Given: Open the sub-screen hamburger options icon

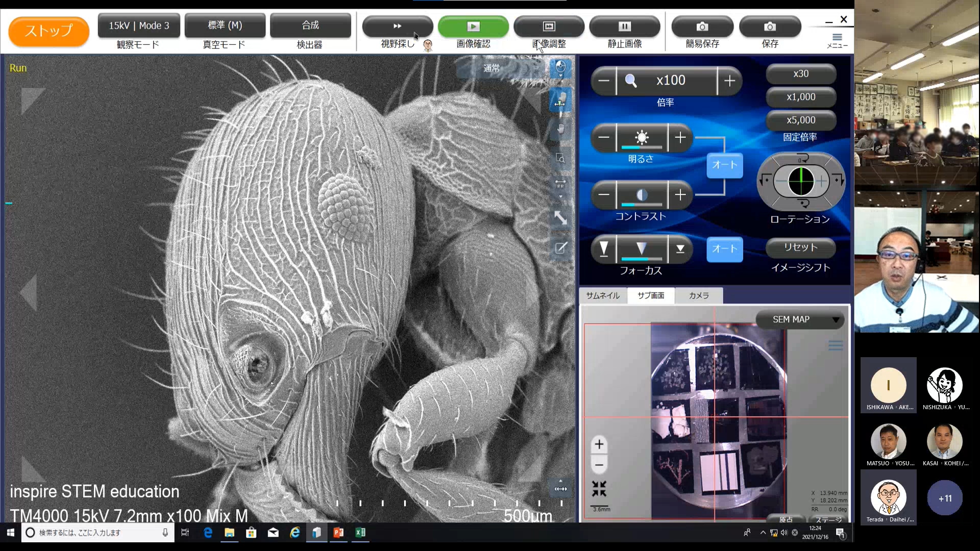Looking at the screenshot, I should click(836, 345).
